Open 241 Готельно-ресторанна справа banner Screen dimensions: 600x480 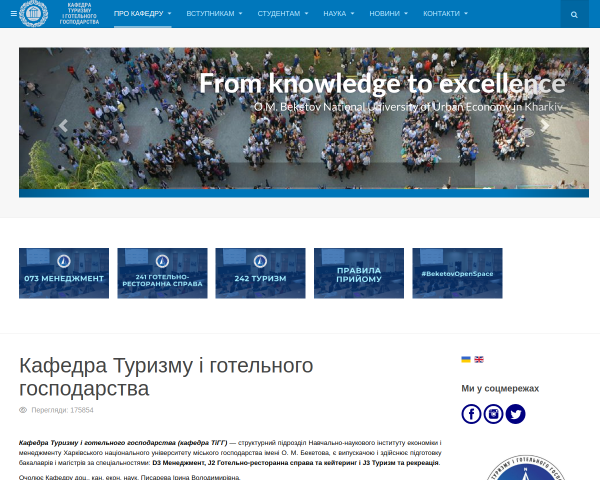(162, 273)
